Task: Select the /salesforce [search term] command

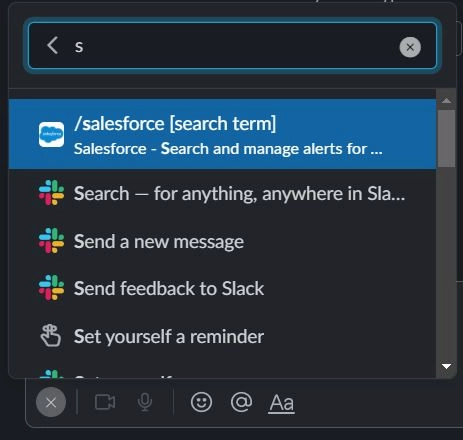Action: pos(222,134)
